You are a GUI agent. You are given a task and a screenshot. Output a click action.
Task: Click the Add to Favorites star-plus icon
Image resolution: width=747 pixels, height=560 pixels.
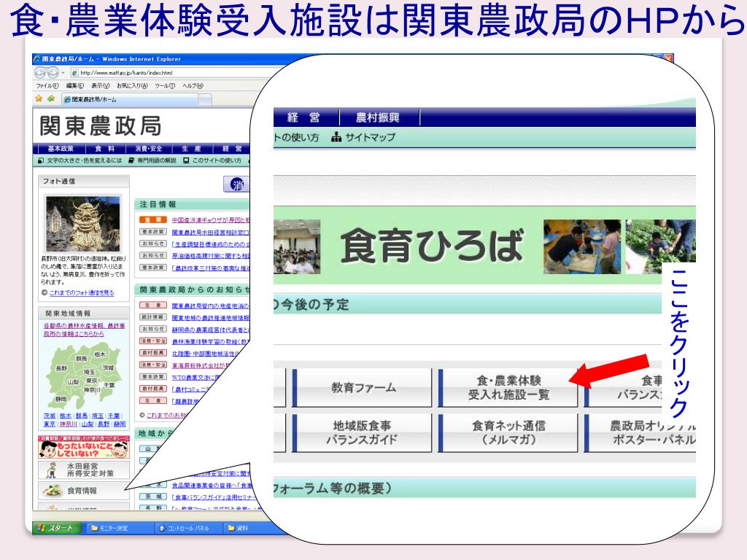(x=51, y=98)
